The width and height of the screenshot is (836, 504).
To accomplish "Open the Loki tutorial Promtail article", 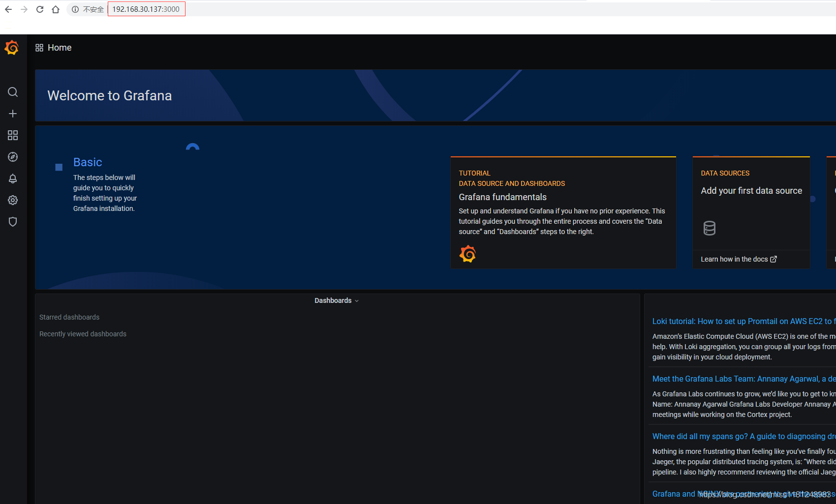I will [x=744, y=321].
